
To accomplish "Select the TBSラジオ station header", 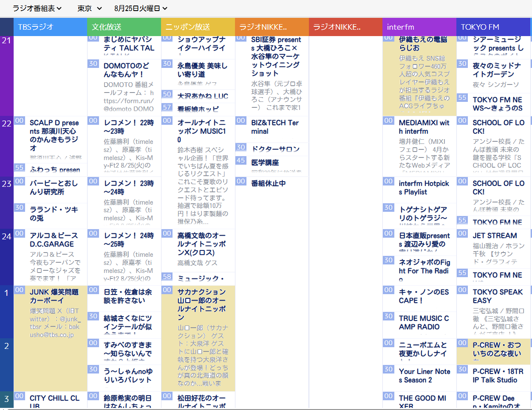I will pyautogui.click(x=50, y=27).
